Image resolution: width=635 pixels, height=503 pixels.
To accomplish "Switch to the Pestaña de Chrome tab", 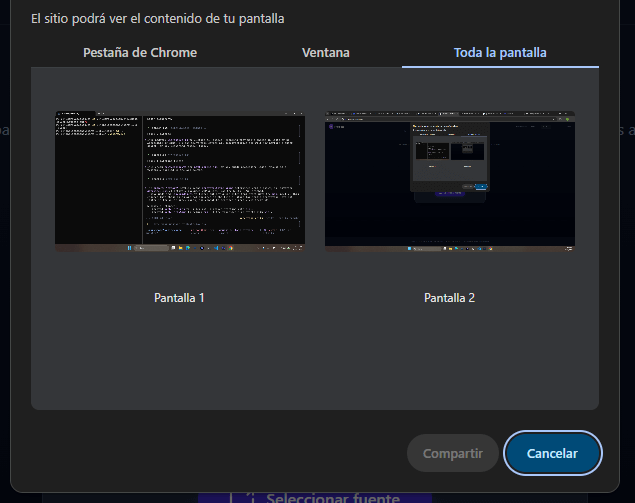I will pos(140,53).
